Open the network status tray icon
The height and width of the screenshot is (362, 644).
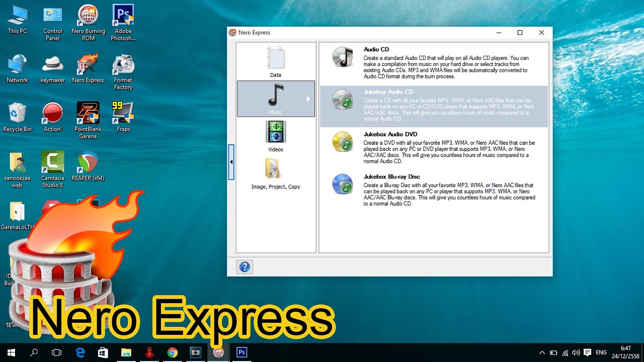click(x=565, y=352)
